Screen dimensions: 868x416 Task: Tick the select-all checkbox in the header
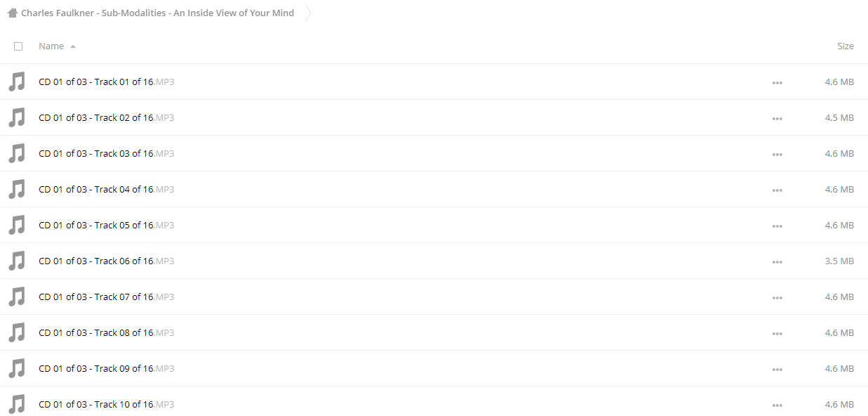tap(18, 46)
